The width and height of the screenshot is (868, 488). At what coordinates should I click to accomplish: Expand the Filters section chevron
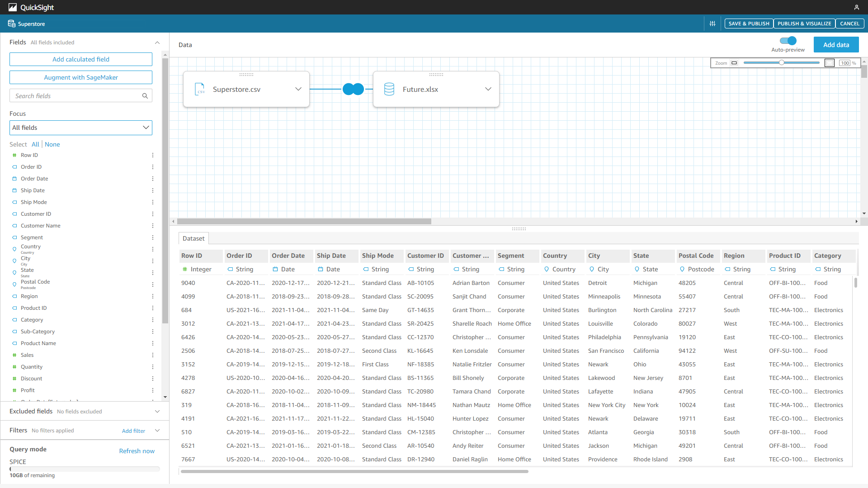tap(157, 431)
